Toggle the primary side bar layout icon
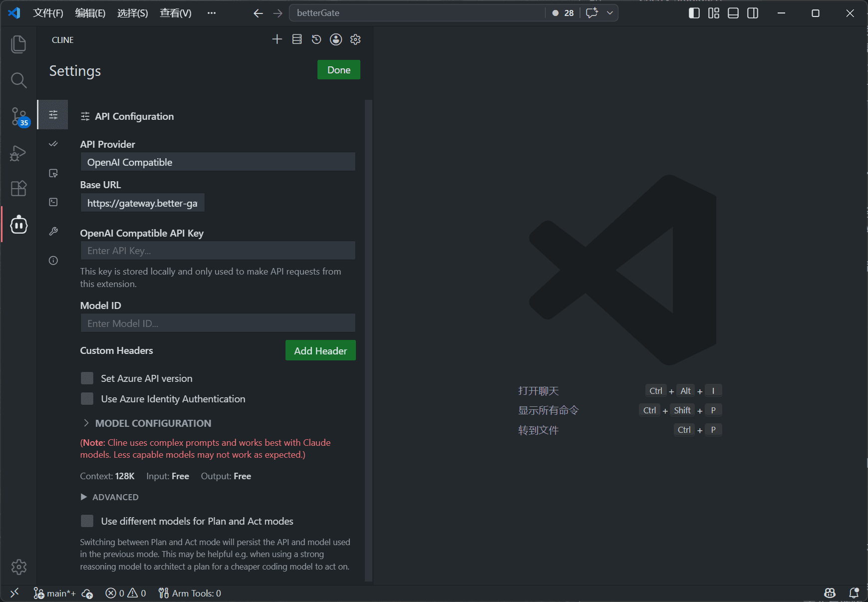Screen dimensions: 868x602 pyautogui.click(x=694, y=13)
